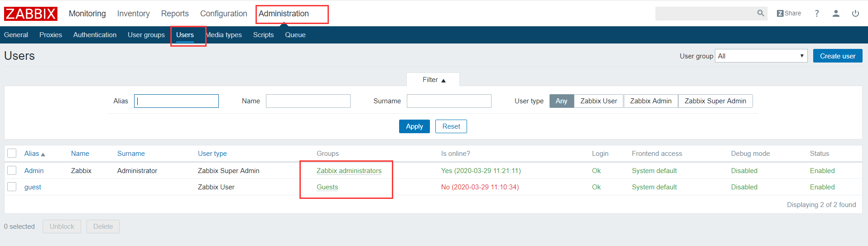
Task: Click Enabled status for guest
Action: [x=822, y=187]
